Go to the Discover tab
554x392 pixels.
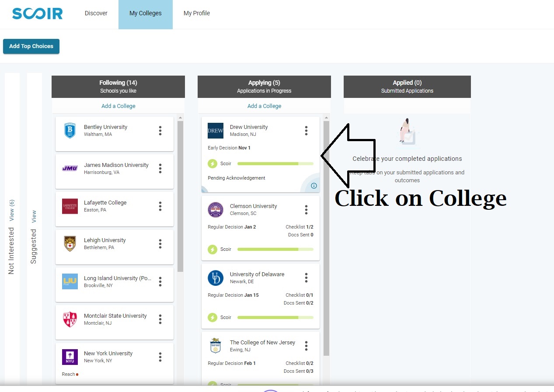pyautogui.click(x=96, y=13)
